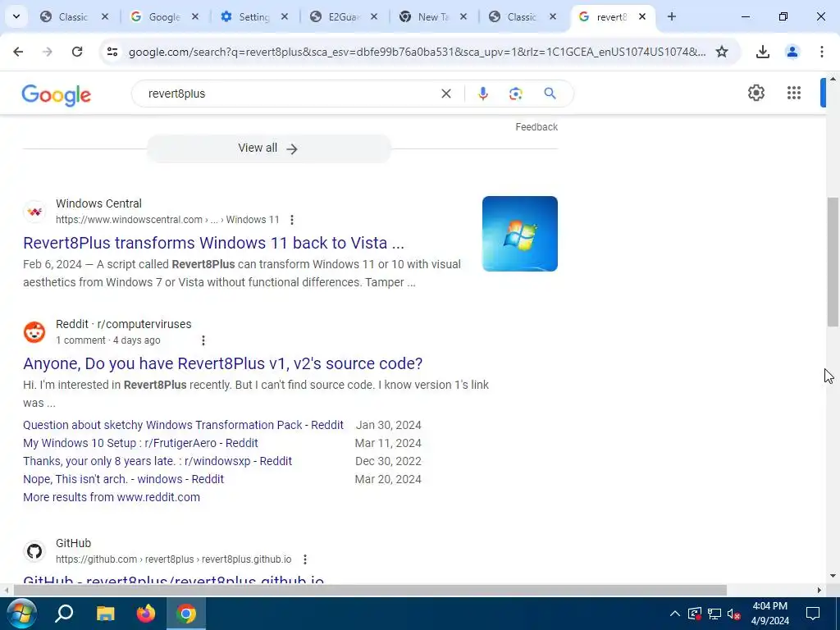Click the security tray icon with red dot
The image size is (840, 630).
click(x=694, y=614)
